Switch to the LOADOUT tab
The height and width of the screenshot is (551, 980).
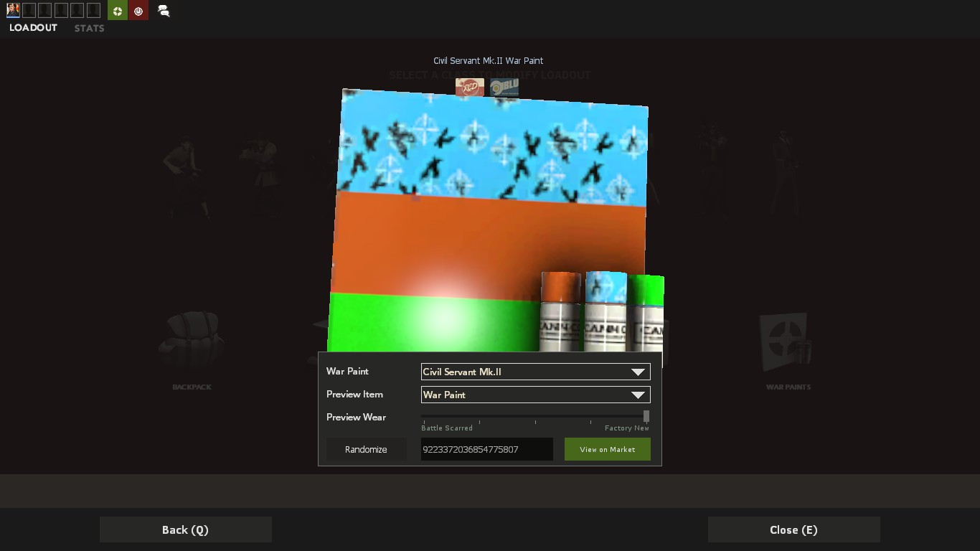click(x=33, y=28)
